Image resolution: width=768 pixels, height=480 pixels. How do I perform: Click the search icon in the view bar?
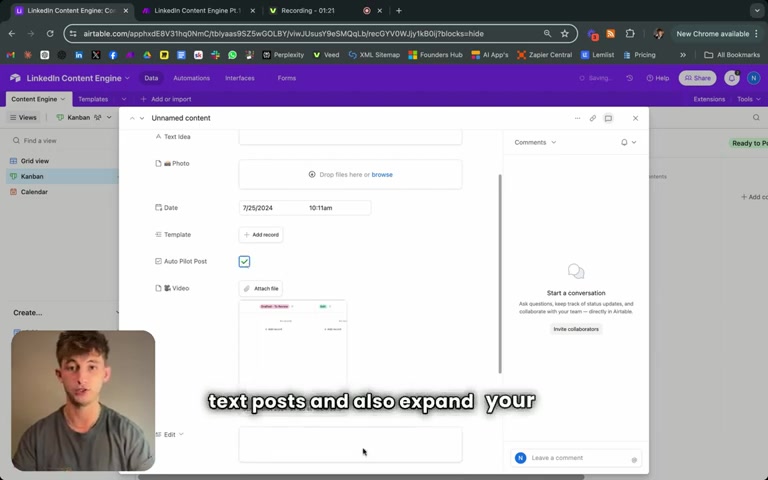pyautogui.click(x=756, y=118)
